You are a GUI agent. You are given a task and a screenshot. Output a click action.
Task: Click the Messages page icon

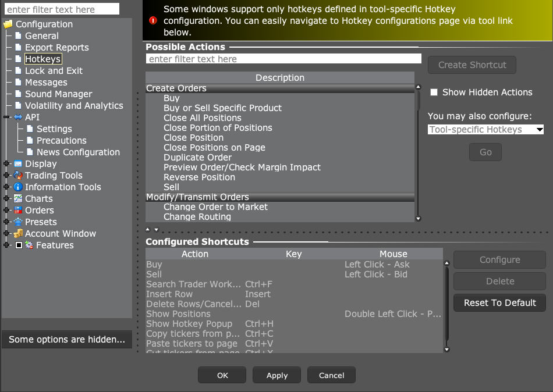19,82
